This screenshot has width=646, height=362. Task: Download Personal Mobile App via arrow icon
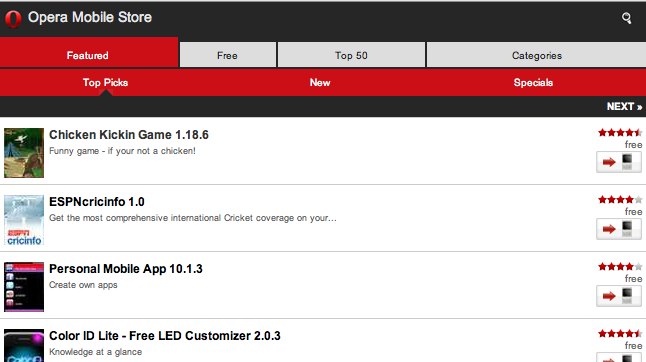(x=619, y=296)
